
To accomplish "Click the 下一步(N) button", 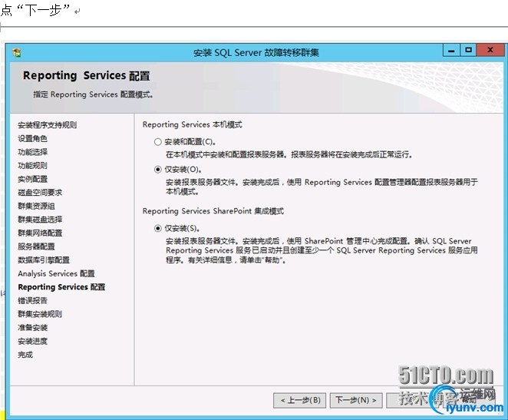I will point(356,400).
